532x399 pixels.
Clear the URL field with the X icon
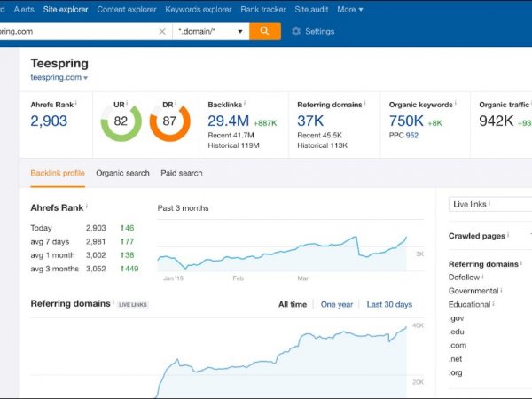coord(161,31)
